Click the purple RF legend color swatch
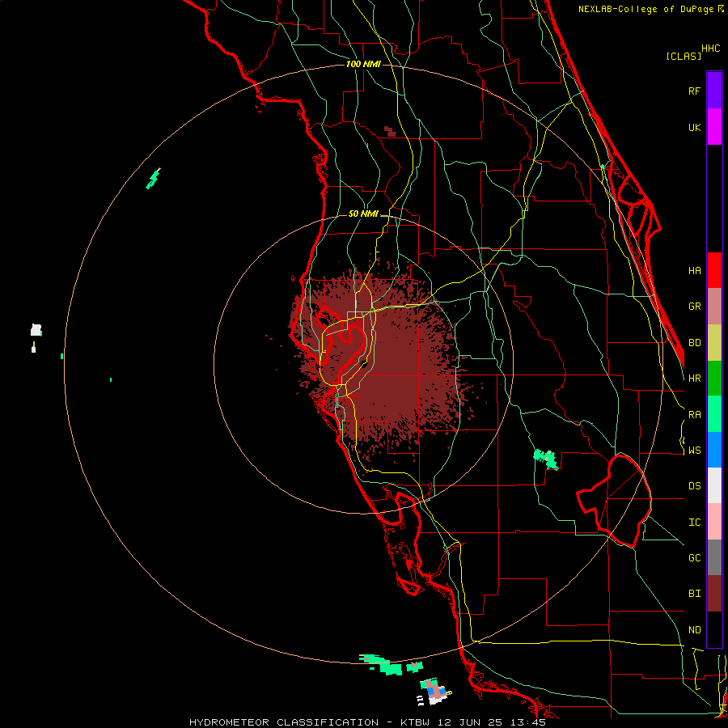728x728 pixels. [714, 91]
